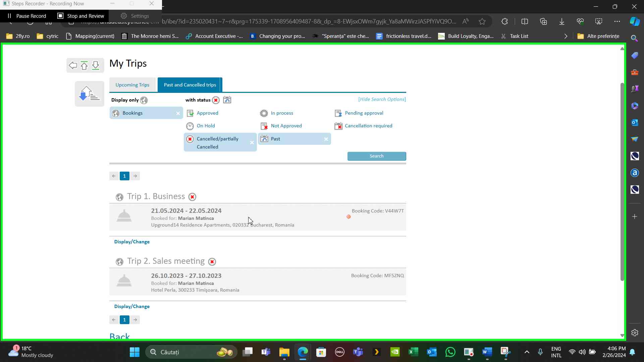This screenshot has height=362, width=644.
Task: Click the sort trips icon
Action: click(89, 94)
